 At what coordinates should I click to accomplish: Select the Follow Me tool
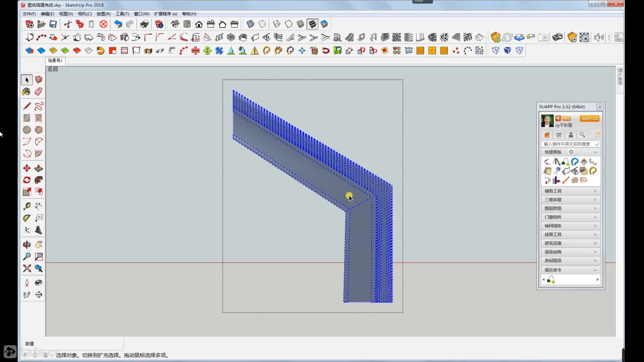coord(39,180)
